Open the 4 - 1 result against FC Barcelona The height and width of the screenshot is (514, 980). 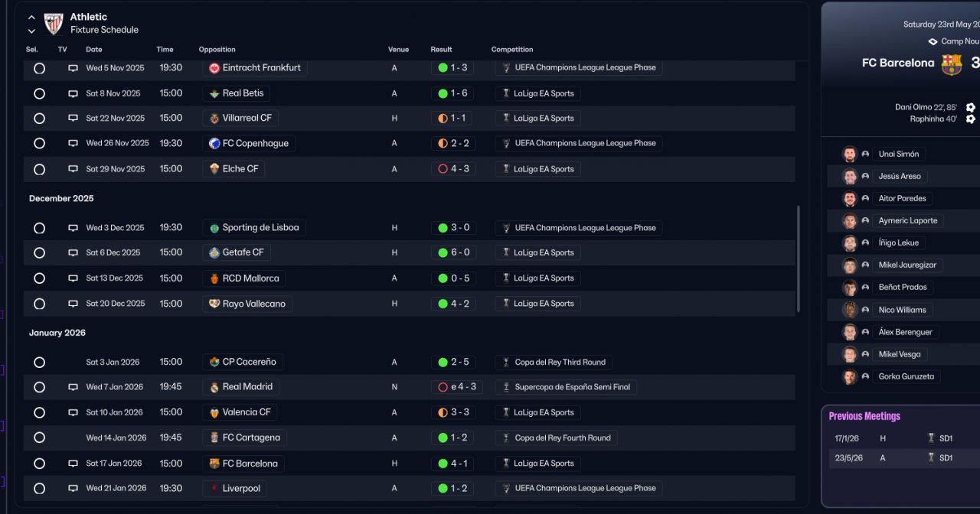point(459,464)
